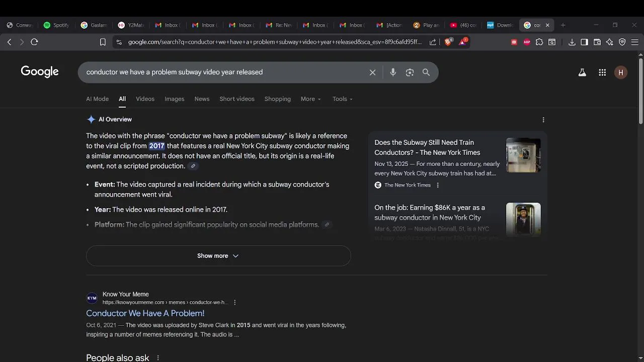Share this page from address bar
Screen dimensions: 644x362
tap(433, 42)
